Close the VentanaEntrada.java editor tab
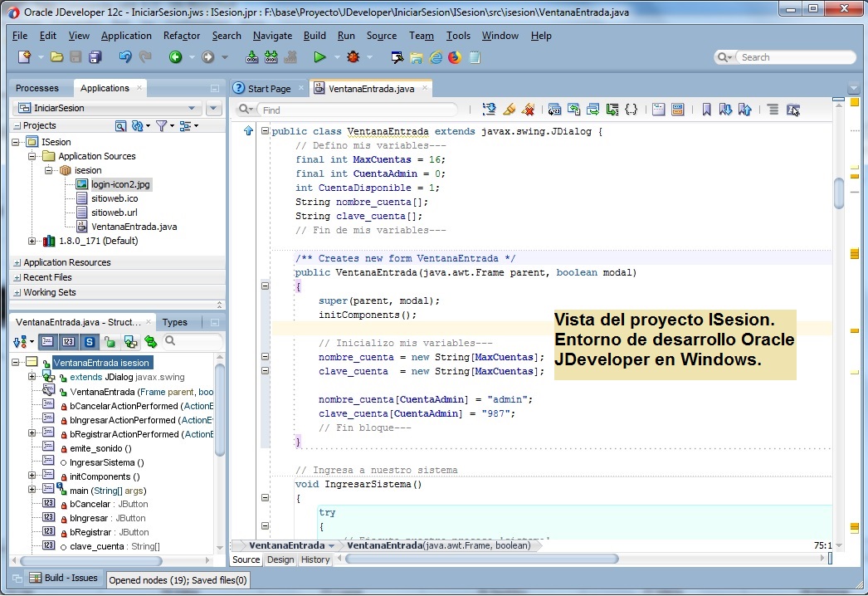The width and height of the screenshot is (868, 596). [425, 87]
